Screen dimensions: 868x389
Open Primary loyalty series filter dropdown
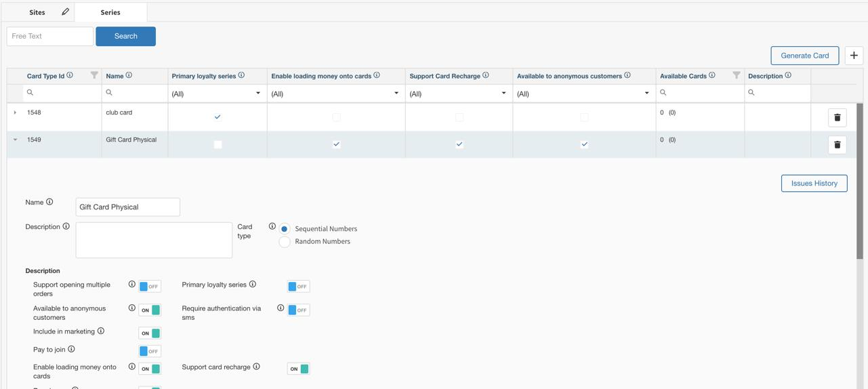click(217, 94)
